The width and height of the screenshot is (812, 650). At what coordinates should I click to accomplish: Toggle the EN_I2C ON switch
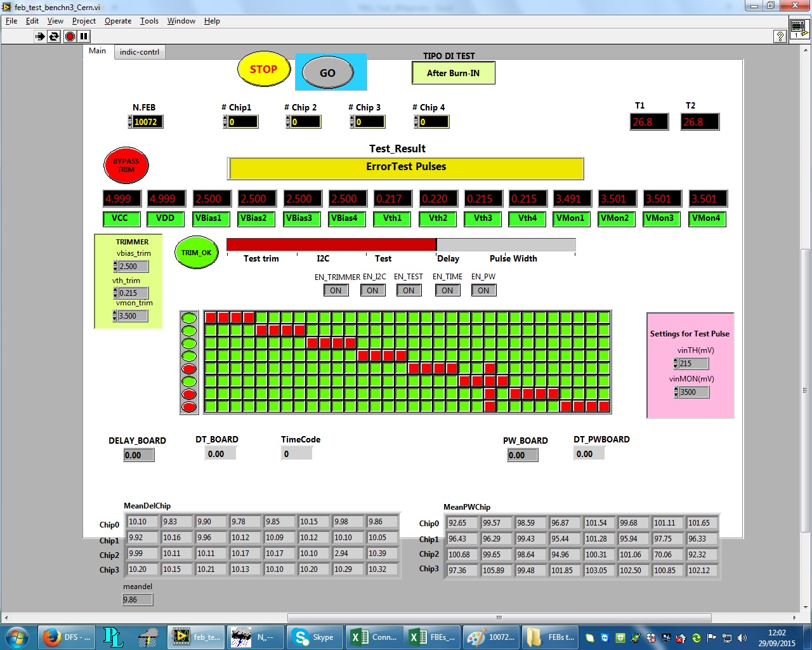coord(372,290)
